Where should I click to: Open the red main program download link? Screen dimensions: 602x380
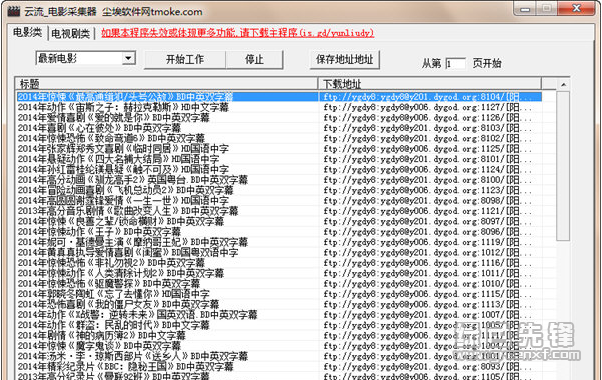tap(238, 33)
